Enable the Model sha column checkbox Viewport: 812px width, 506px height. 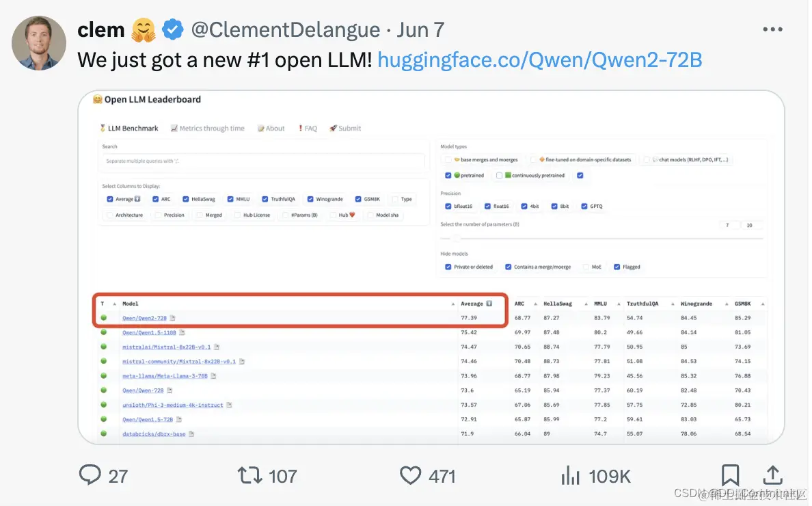coord(370,215)
